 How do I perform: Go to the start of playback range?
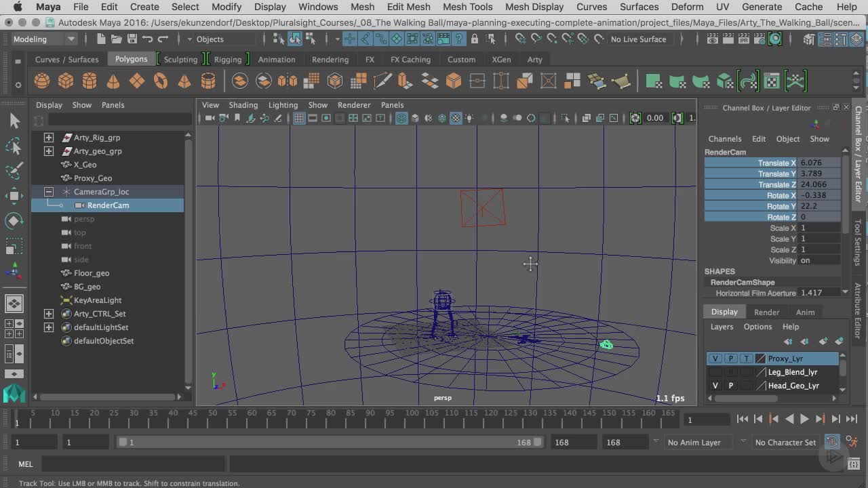coord(743,419)
